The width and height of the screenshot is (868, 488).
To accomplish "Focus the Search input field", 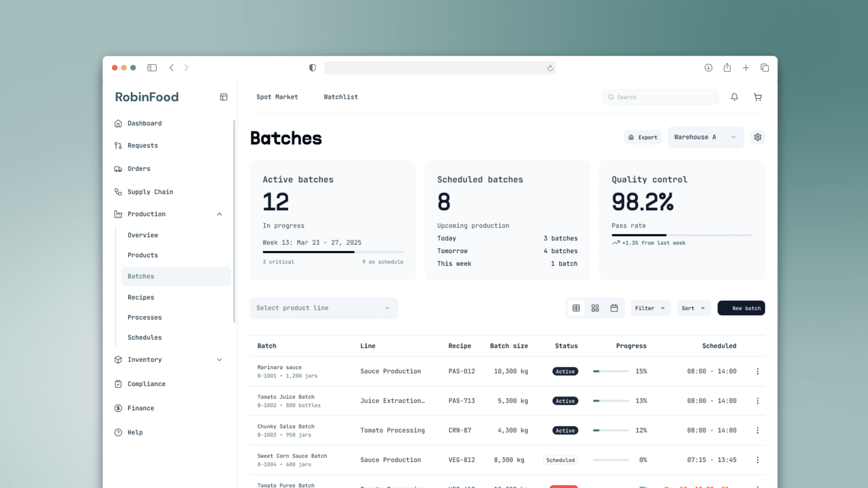I will pos(660,97).
